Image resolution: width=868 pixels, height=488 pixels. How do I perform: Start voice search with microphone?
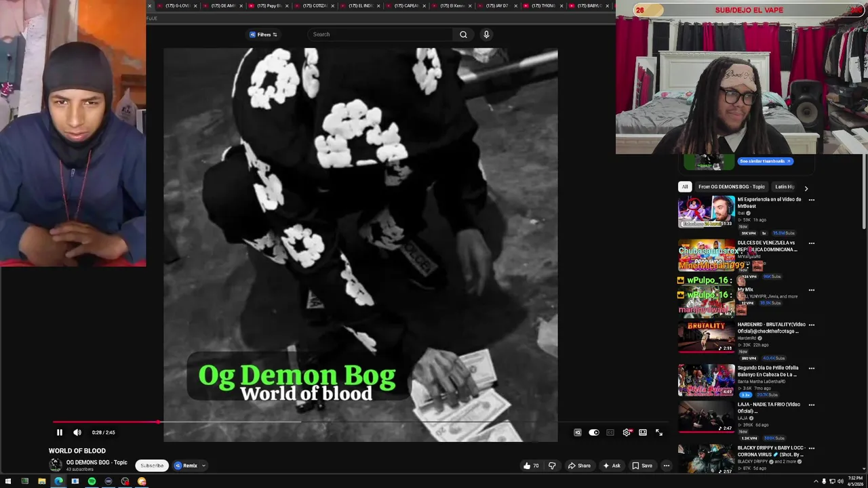(x=486, y=35)
